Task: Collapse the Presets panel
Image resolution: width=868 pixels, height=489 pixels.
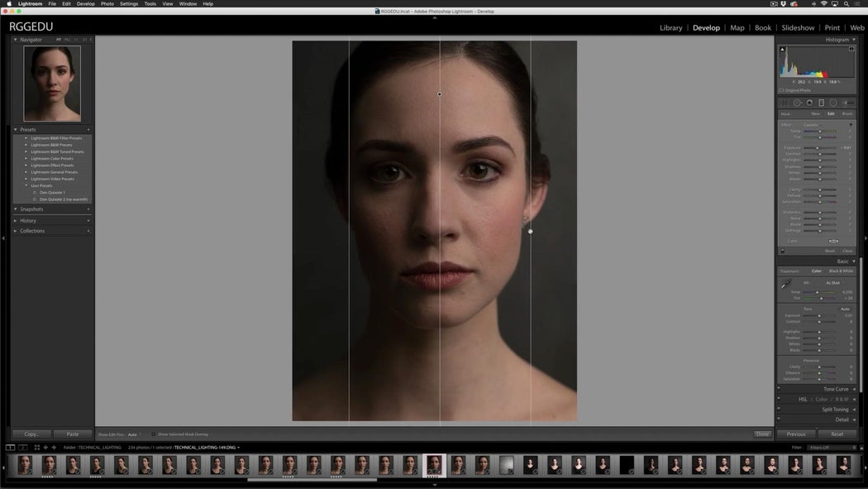Action: tap(16, 129)
